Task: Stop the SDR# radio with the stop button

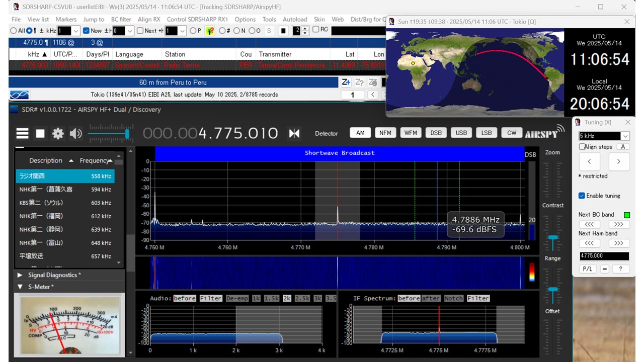Action: click(x=40, y=133)
